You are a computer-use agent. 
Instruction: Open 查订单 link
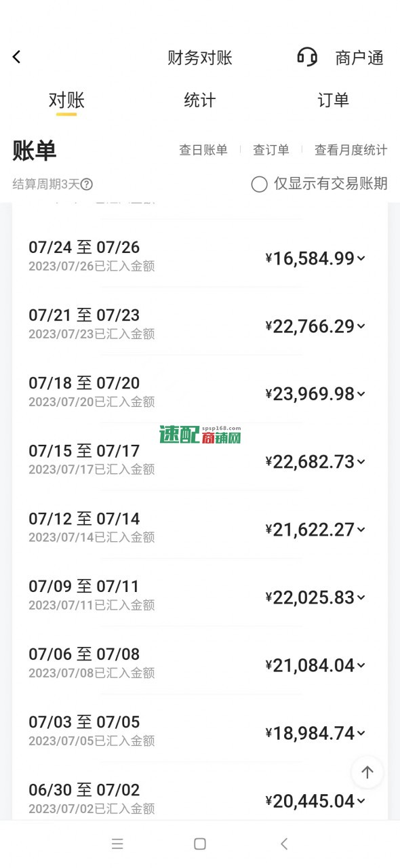pos(271,150)
